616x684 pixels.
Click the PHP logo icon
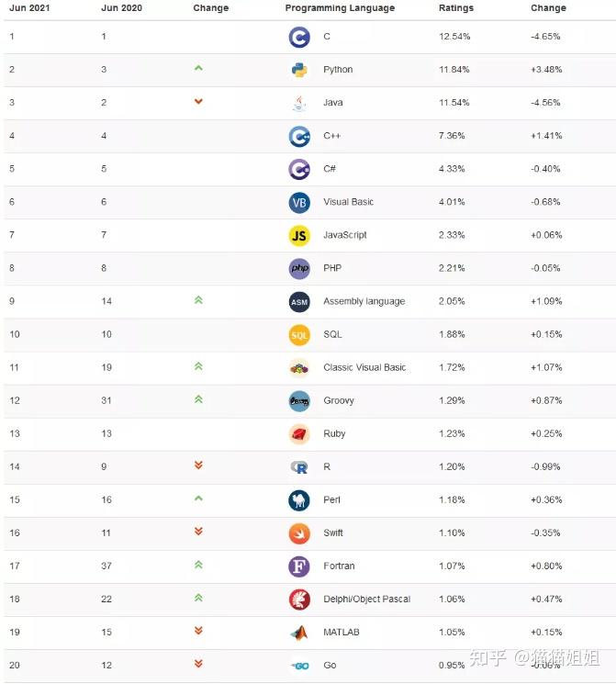tap(299, 268)
